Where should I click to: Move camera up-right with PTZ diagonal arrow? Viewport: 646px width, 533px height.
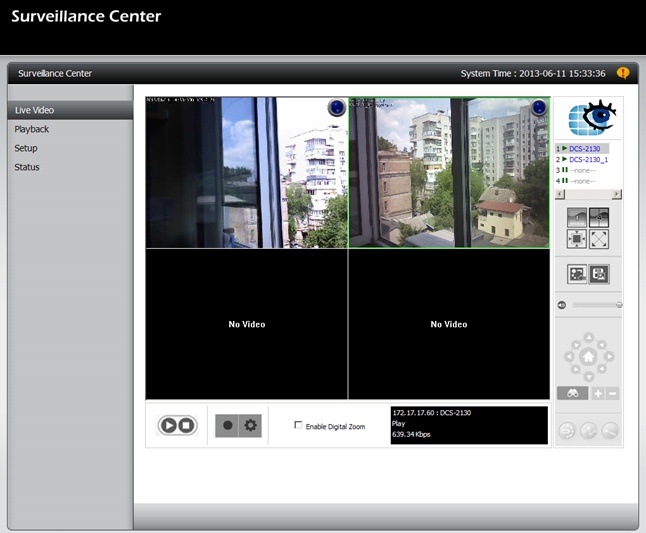[602, 344]
